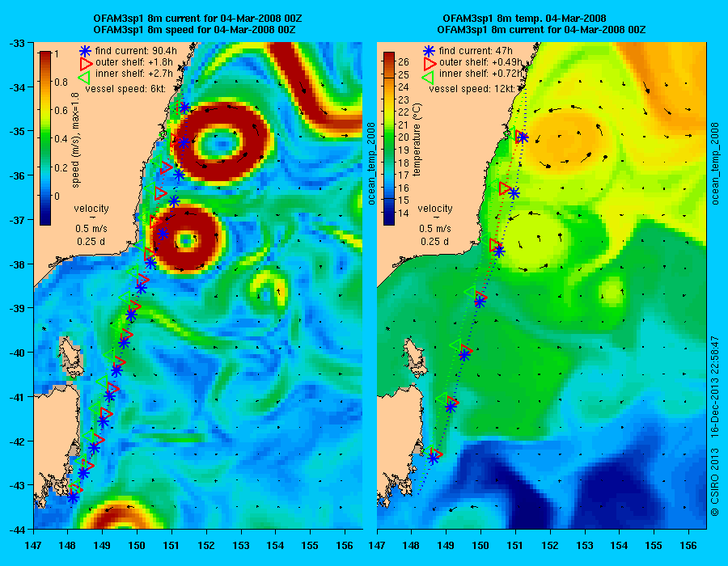Click '147' longitude label under left map
728x566 pixels.
point(33,546)
